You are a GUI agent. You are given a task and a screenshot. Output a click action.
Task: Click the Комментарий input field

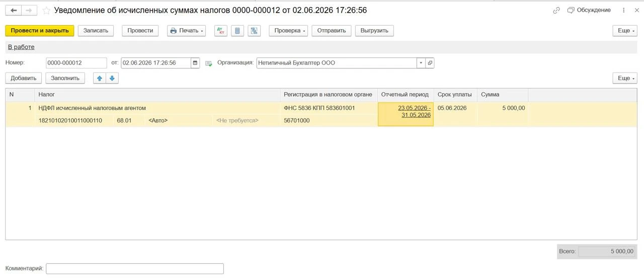[x=135, y=268]
